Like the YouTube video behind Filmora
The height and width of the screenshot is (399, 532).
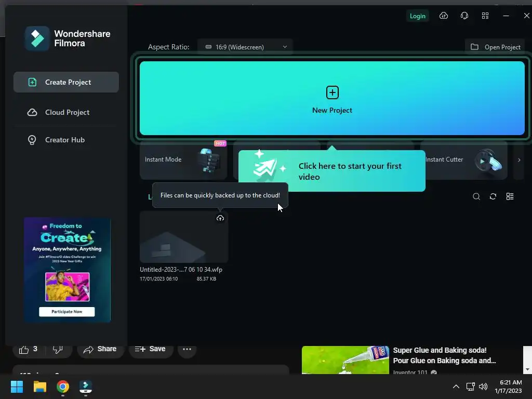coord(28,349)
